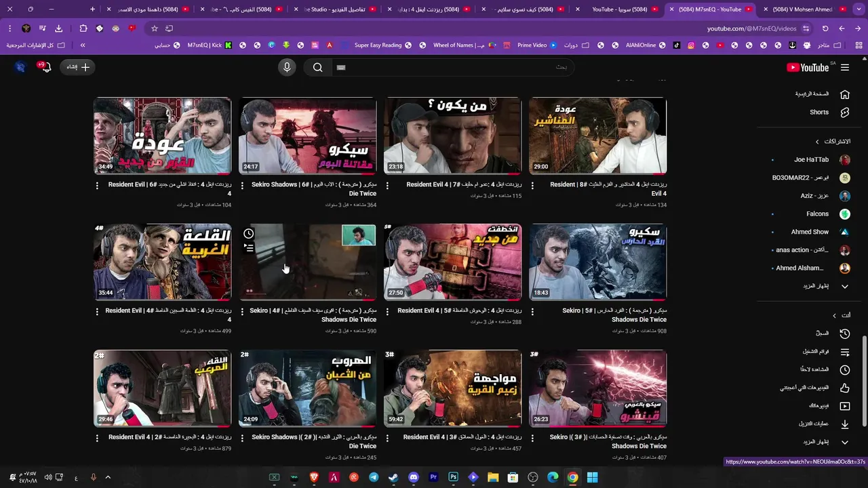Open the الهروب من الثعبان Sekiro thumbnail
Screen dimensions: 868x488
(307, 388)
